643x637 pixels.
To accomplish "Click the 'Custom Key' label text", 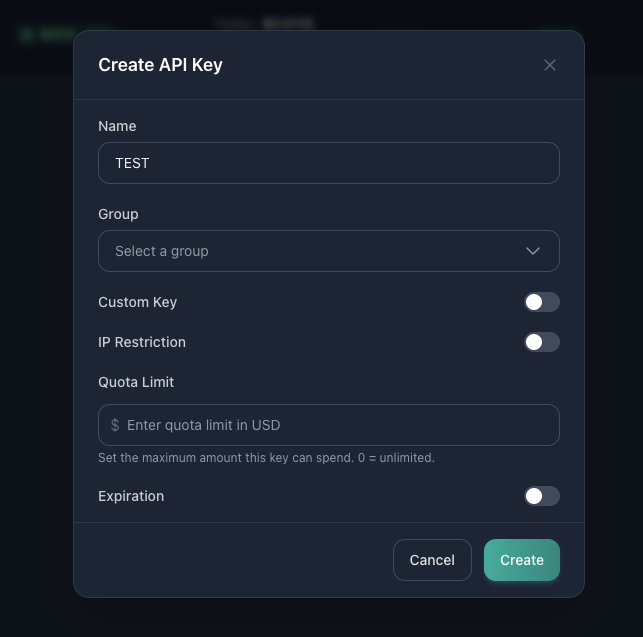I will [137, 302].
